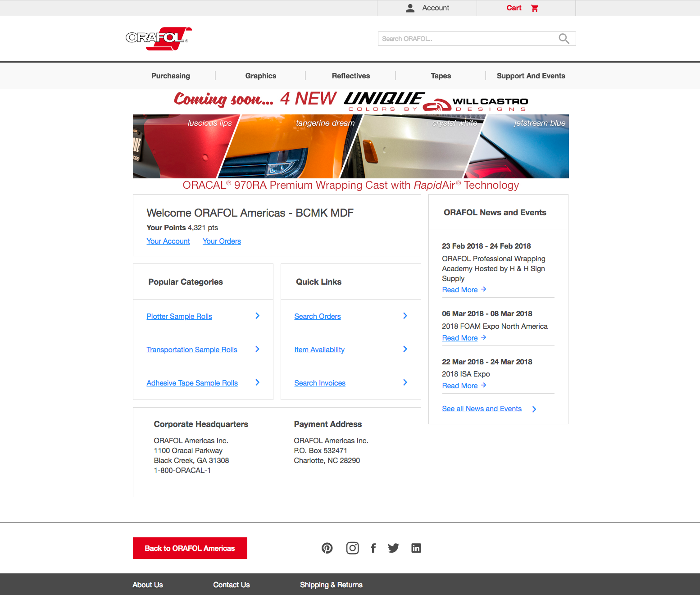Open Your Orders link
700x595 pixels.
222,241
